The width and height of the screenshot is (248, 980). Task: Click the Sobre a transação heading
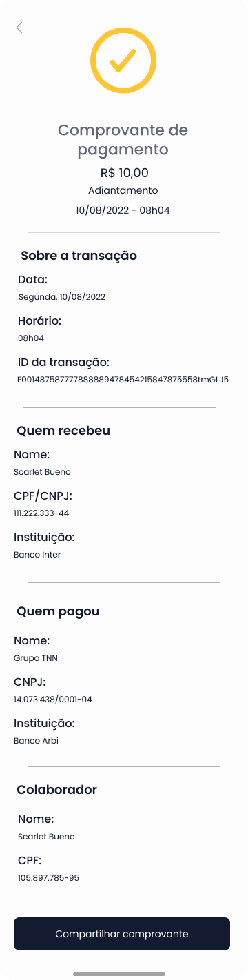[79, 256]
